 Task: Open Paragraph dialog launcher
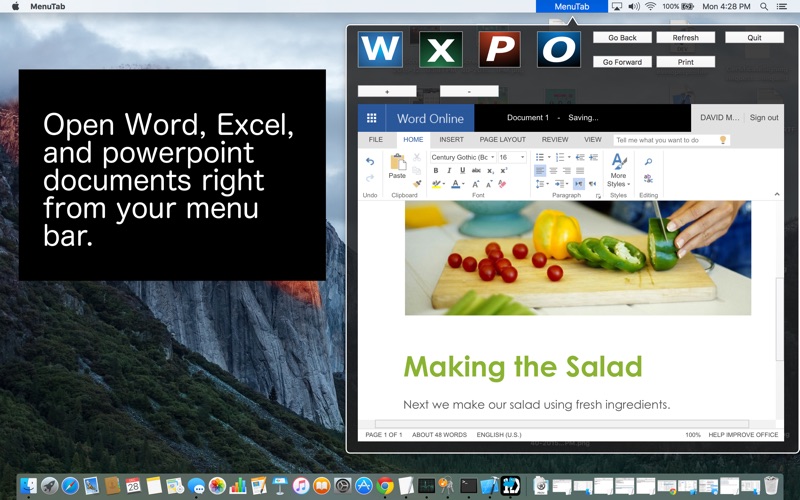click(x=598, y=195)
